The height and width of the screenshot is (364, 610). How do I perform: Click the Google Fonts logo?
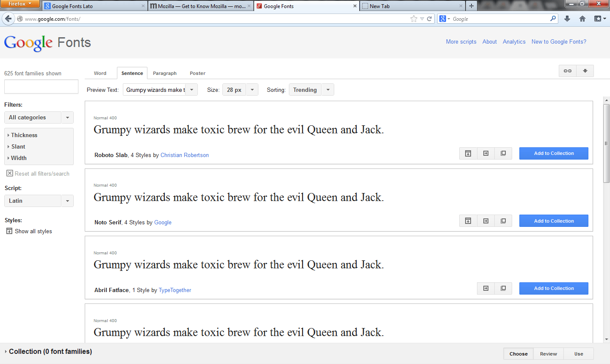tap(47, 43)
